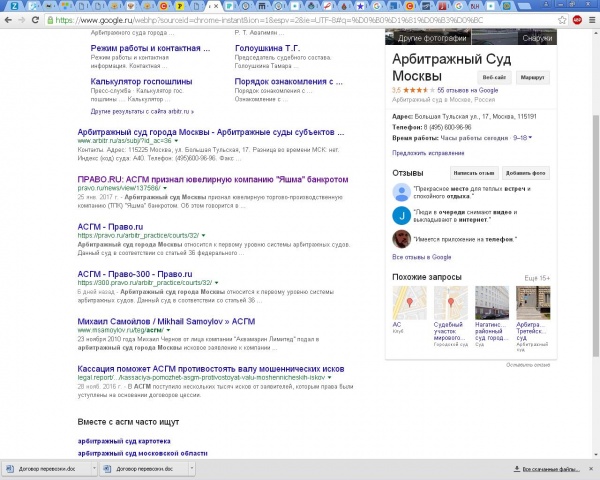Switch to the tab with blue Z icon
The image size is (600, 480).
tap(14, 6)
